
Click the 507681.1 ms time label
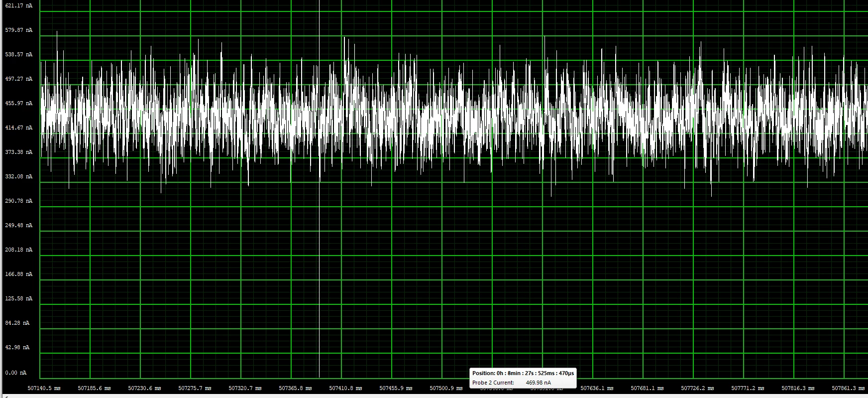pyautogui.click(x=647, y=388)
